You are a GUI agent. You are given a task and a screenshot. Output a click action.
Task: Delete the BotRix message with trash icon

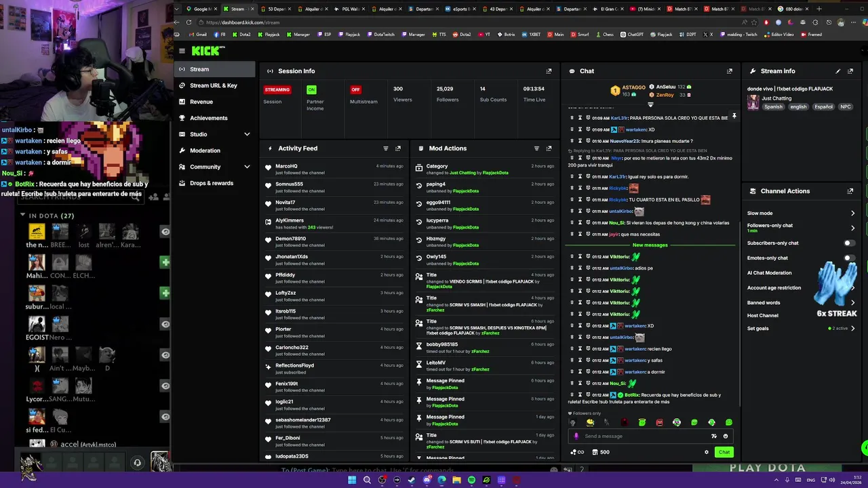coord(571,394)
